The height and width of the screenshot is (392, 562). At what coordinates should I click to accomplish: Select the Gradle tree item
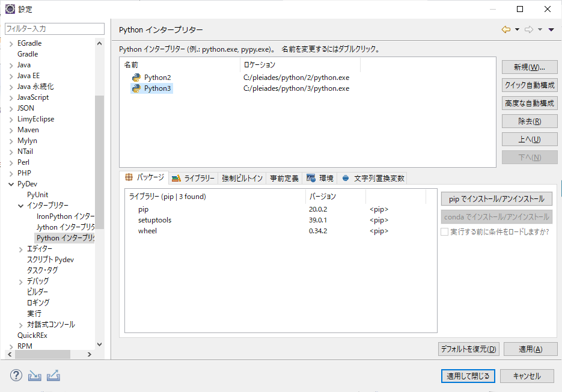(28, 54)
